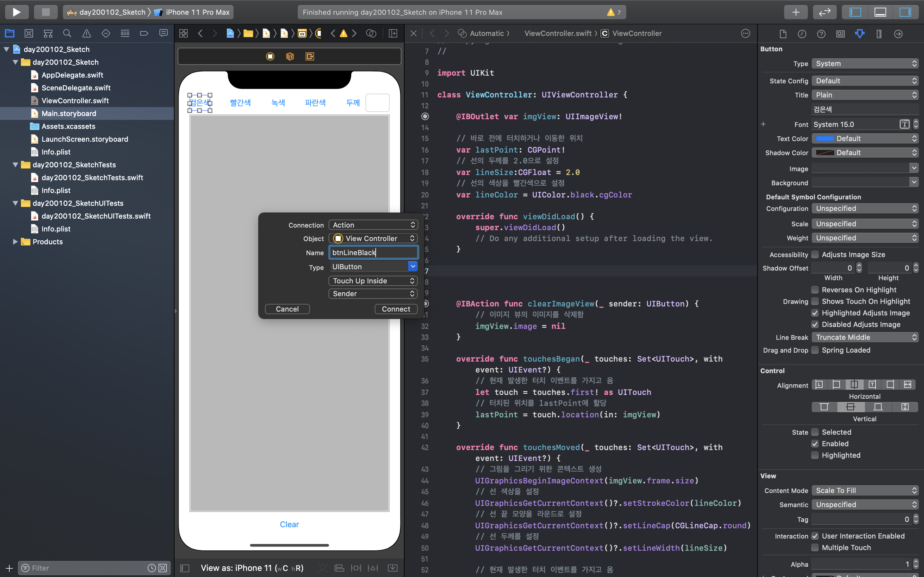Open the Identity inspector tab
Image resolution: width=924 pixels, height=577 pixels.
(x=840, y=34)
